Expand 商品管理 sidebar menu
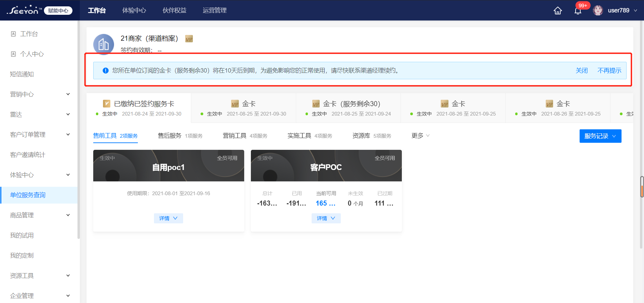The width and height of the screenshot is (644, 303). [x=68, y=215]
